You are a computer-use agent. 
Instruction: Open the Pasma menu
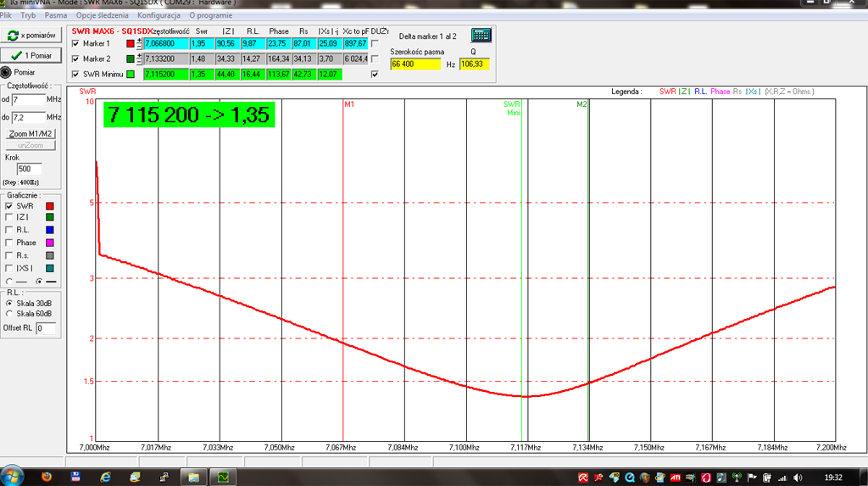(x=55, y=15)
